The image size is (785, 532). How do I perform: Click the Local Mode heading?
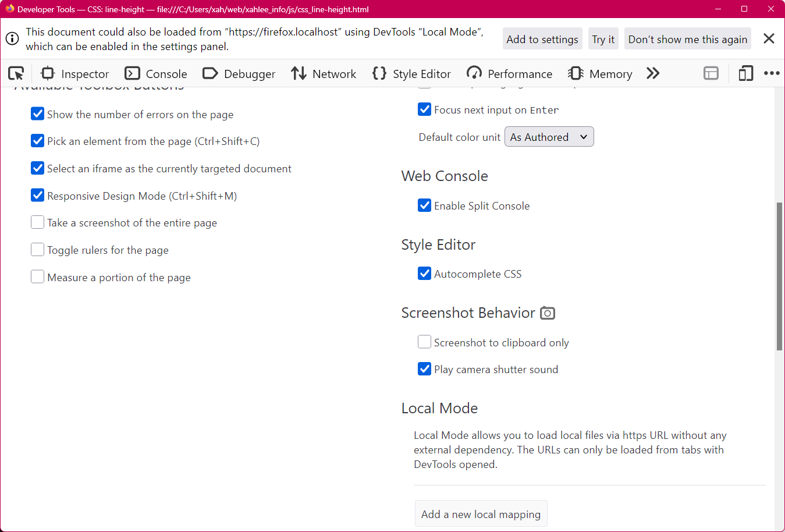439,408
